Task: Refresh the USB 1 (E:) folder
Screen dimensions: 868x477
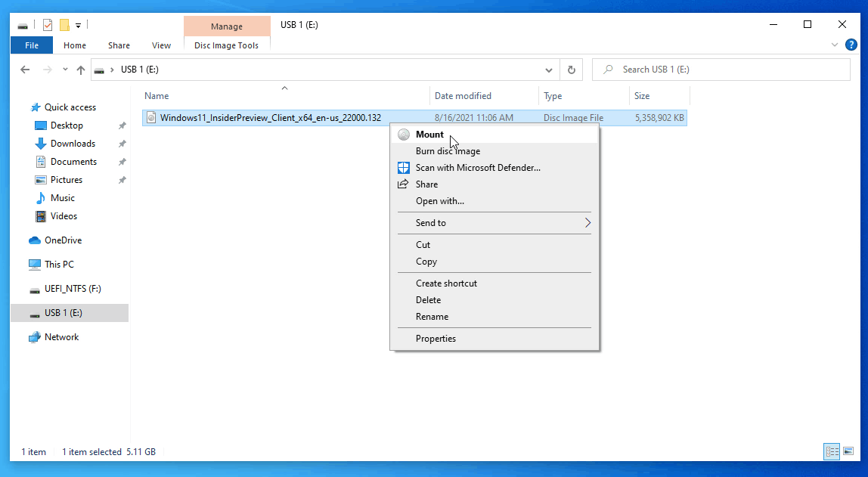Action: click(x=572, y=70)
